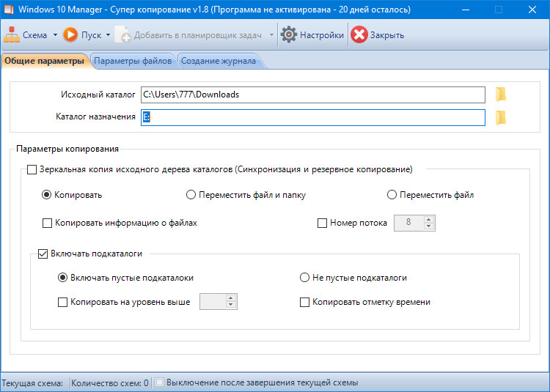Increase the Номер потока value
Viewport: 550px width, 392px height.
429,220
